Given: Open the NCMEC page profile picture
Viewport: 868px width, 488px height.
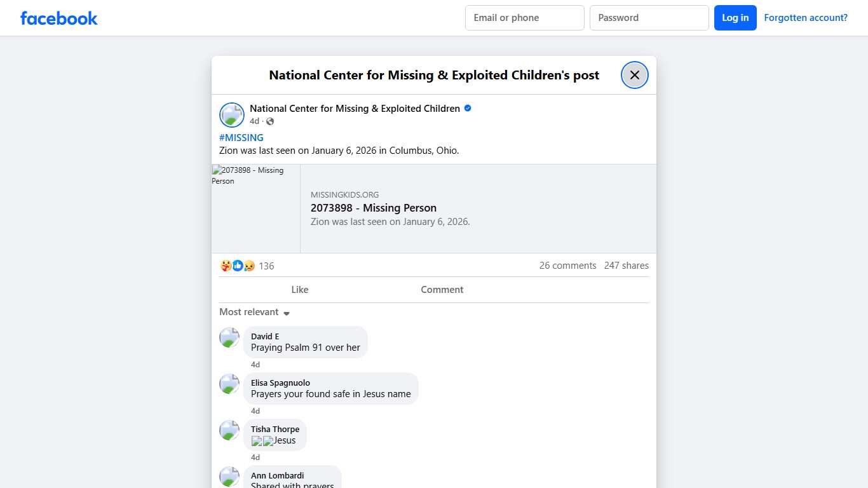Looking at the screenshot, I should point(232,115).
